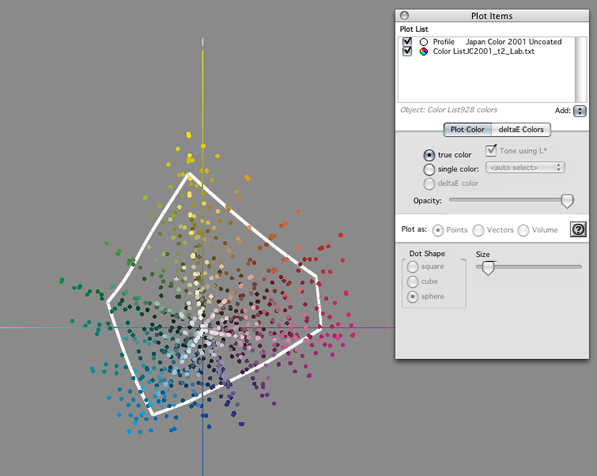The width and height of the screenshot is (597, 476).
Task: Select the Japan Color 2001 Uncoated profile row
Action: point(487,42)
